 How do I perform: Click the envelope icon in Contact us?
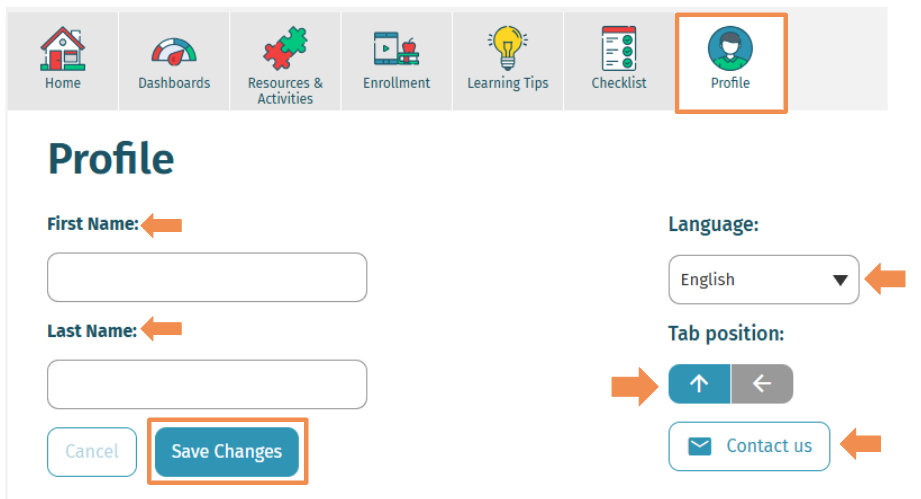tap(700, 446)
